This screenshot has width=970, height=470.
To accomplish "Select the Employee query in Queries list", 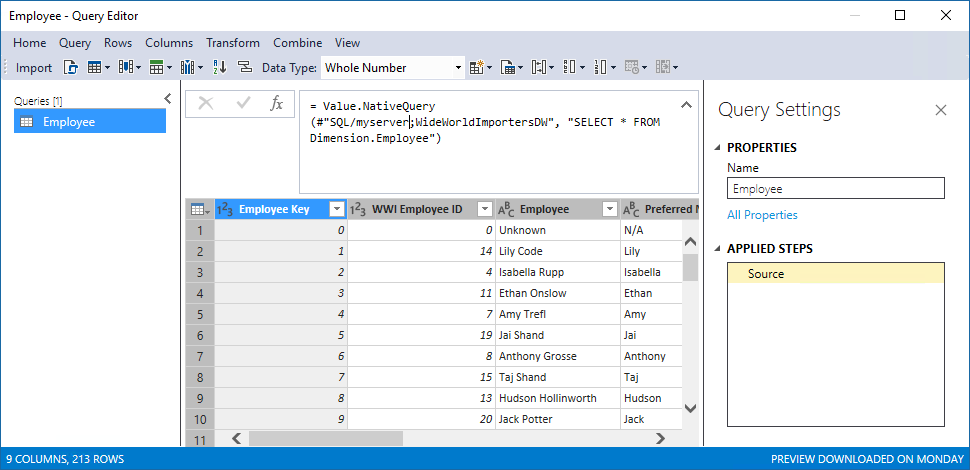I will pos(90,122).
